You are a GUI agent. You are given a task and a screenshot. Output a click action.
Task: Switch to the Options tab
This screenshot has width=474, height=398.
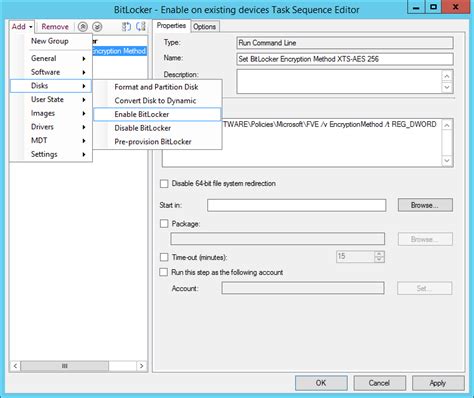pyautogui.click(x=204, y=27)
